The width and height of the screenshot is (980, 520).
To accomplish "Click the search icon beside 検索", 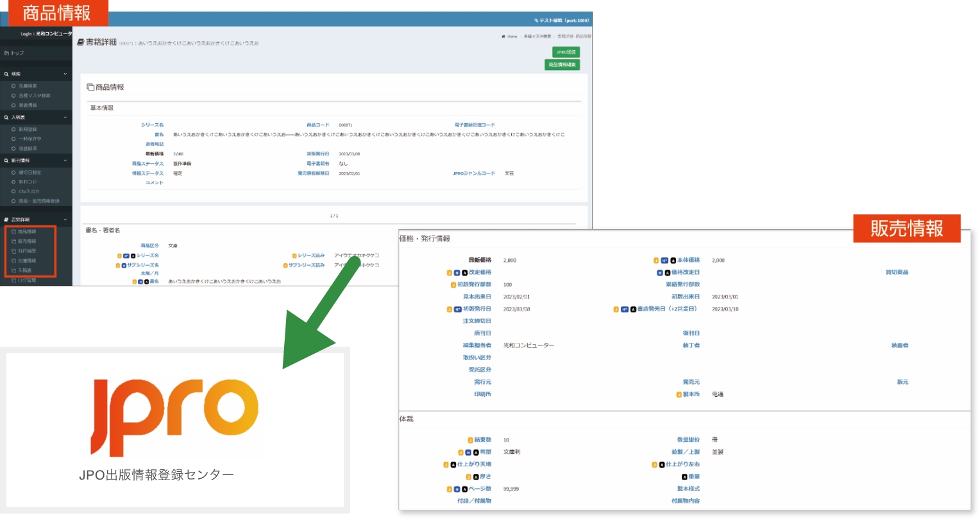I will coord(6,74).
